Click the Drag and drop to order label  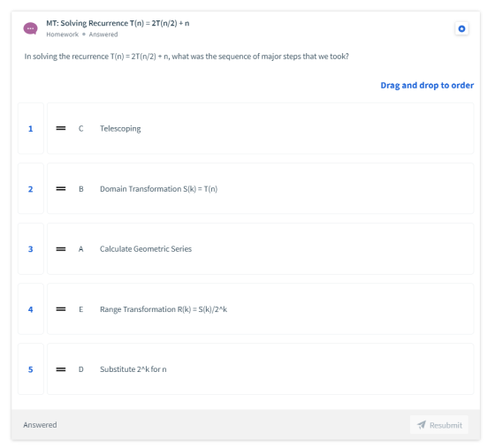pyautogui.click(x=427, y=85)
